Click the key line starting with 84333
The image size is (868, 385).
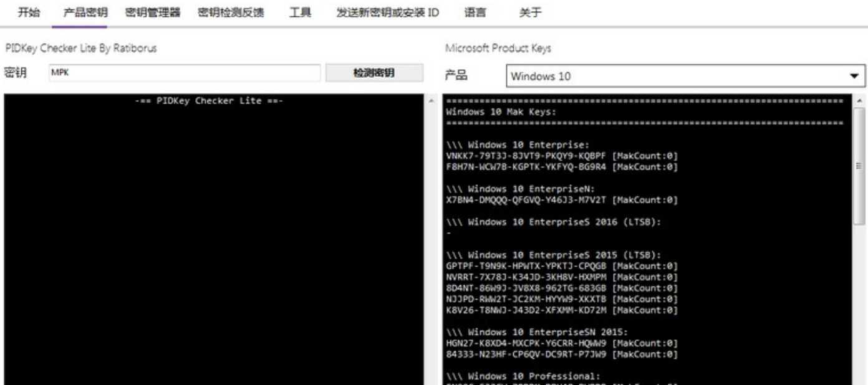coord(562,354)
